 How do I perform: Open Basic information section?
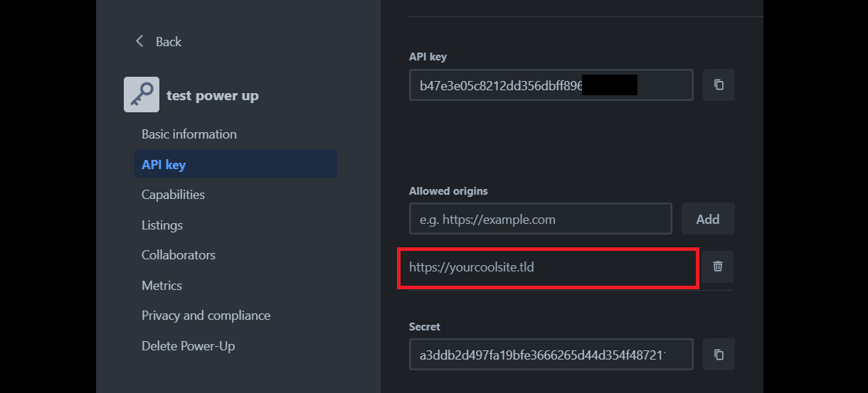pos(189,134)
